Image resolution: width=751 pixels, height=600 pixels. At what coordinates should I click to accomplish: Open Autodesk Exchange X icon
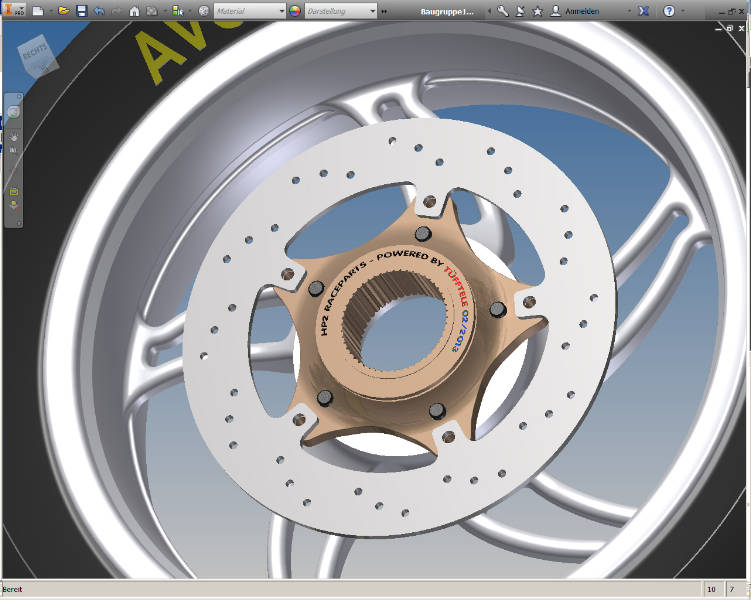pyautogui.click(x=644, y=11)
